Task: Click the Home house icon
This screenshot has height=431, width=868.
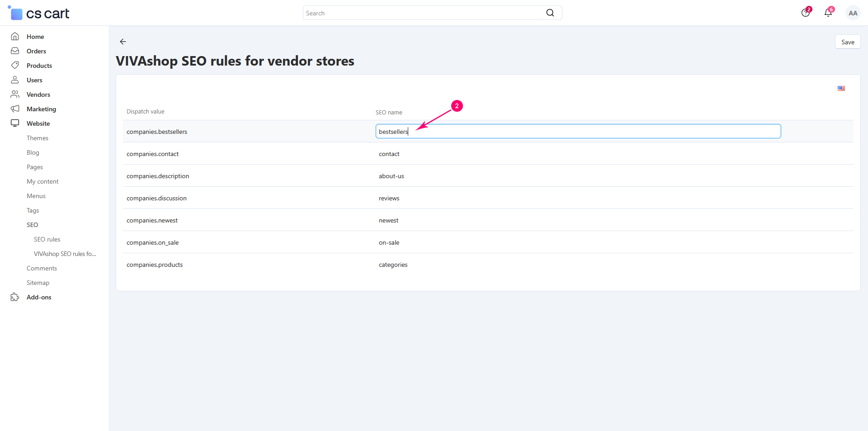Action: pyautogui.click(x=15, y=37)
